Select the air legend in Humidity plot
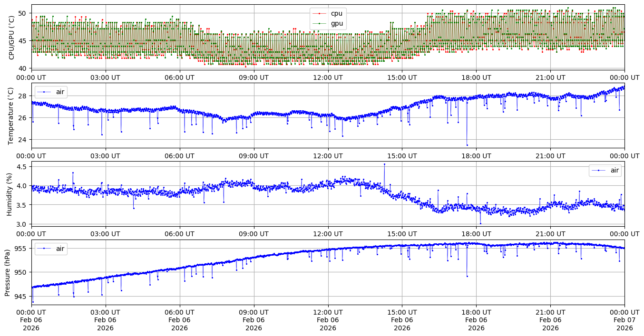The height and width of the screenshot is (336, 644). pyautogui.click(x=605, y=170)
